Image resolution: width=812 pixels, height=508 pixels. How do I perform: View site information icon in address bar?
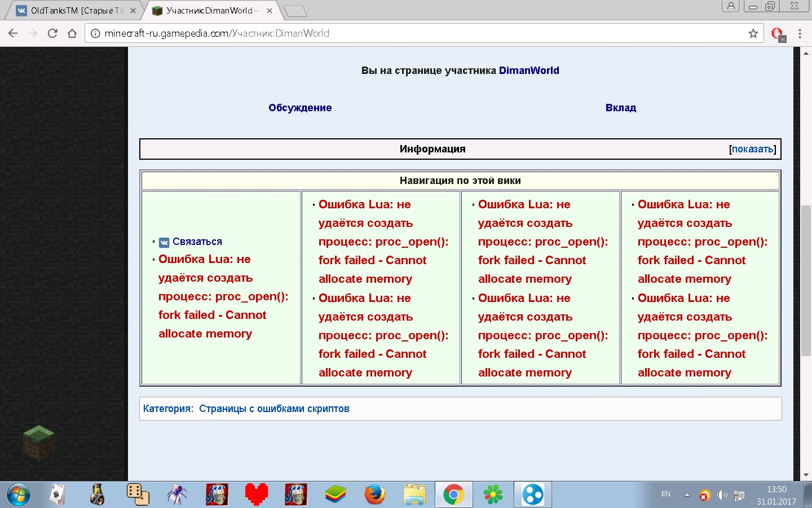tap(95, 33)
